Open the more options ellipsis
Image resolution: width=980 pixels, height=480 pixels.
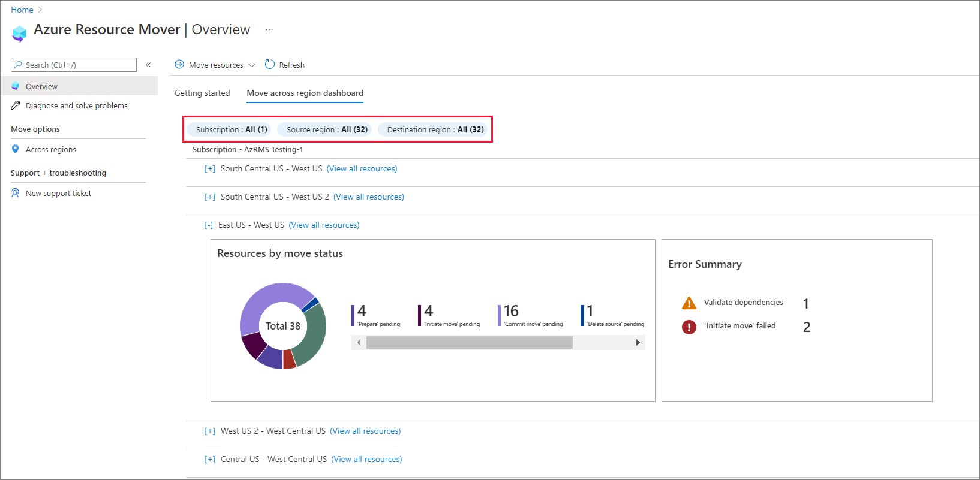[269, 29]
